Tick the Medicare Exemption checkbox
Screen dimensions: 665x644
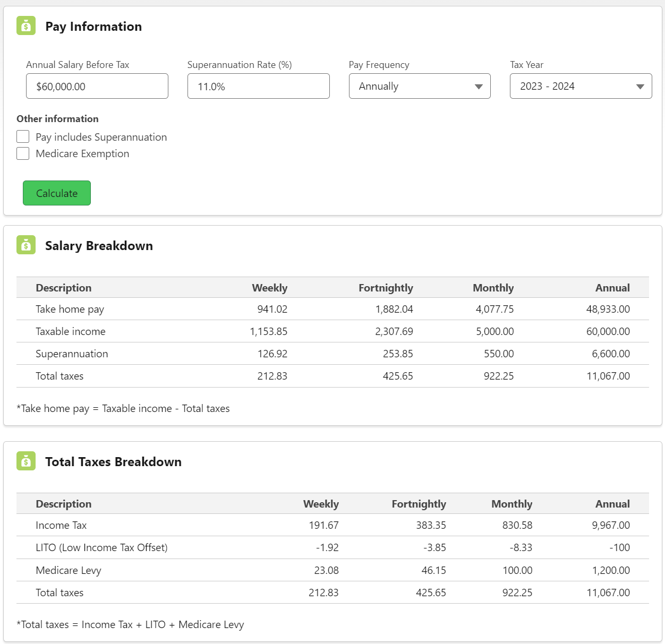23,153
